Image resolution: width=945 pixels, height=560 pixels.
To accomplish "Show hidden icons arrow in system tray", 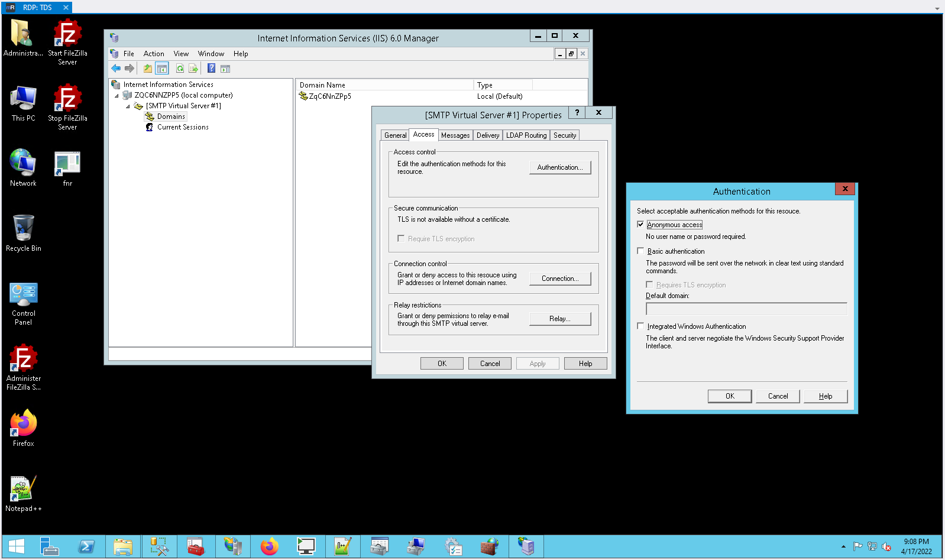I will point(843,546).
